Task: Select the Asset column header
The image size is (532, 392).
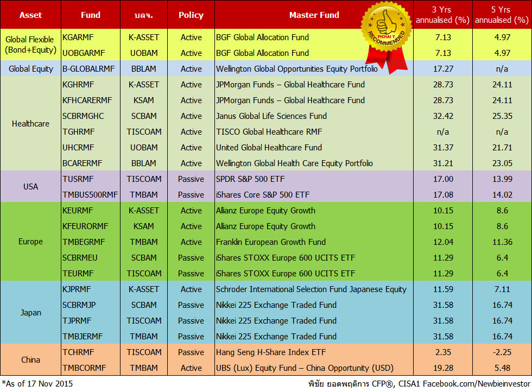Action: coord(30,15)
